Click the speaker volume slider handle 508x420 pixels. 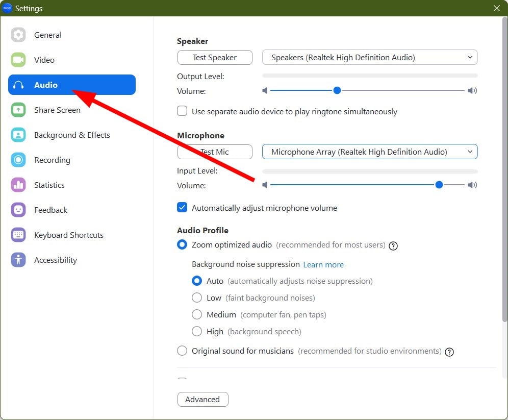point(337,90)
